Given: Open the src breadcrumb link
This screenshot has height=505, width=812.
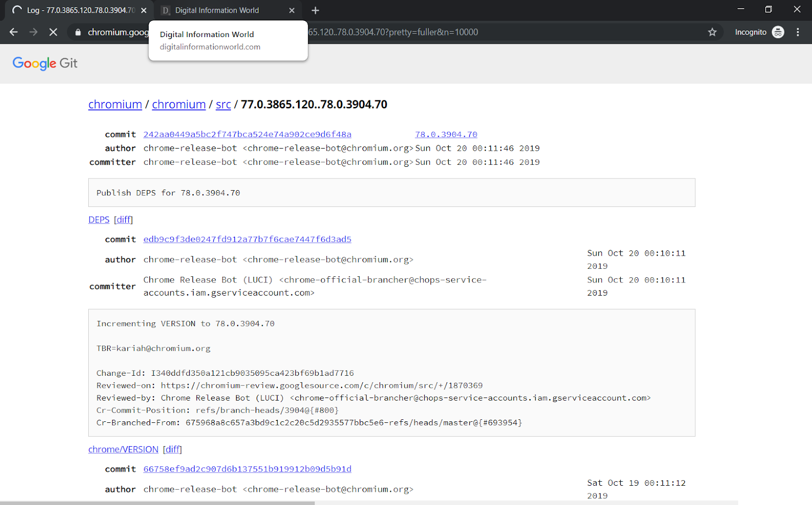Looking at the screenshot, I should pos(223,104).
